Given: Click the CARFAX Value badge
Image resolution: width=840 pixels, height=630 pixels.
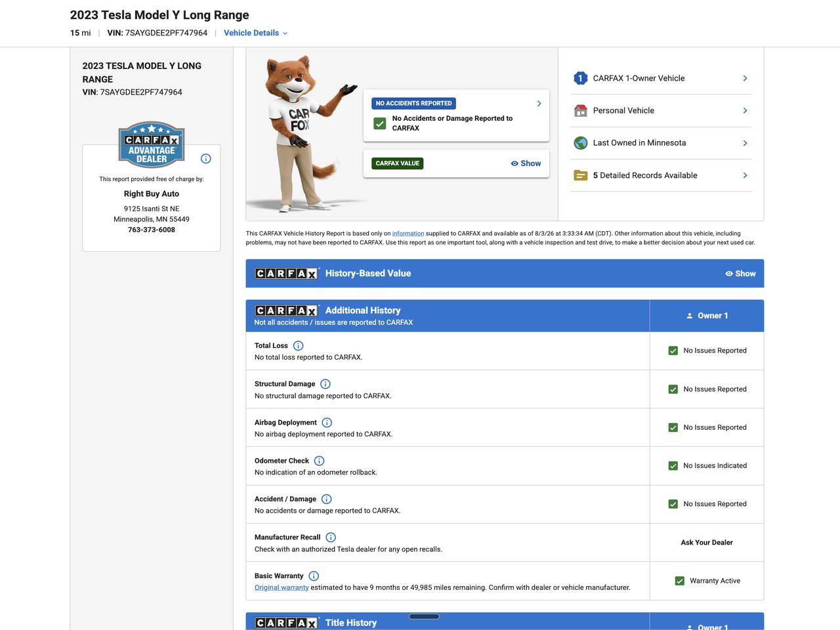Looking at the screenshot, I should (x=398, y=163).
